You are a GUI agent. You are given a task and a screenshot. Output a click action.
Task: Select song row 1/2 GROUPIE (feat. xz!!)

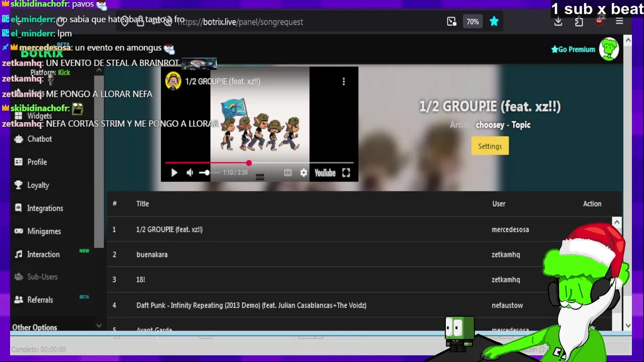point(364,229)
